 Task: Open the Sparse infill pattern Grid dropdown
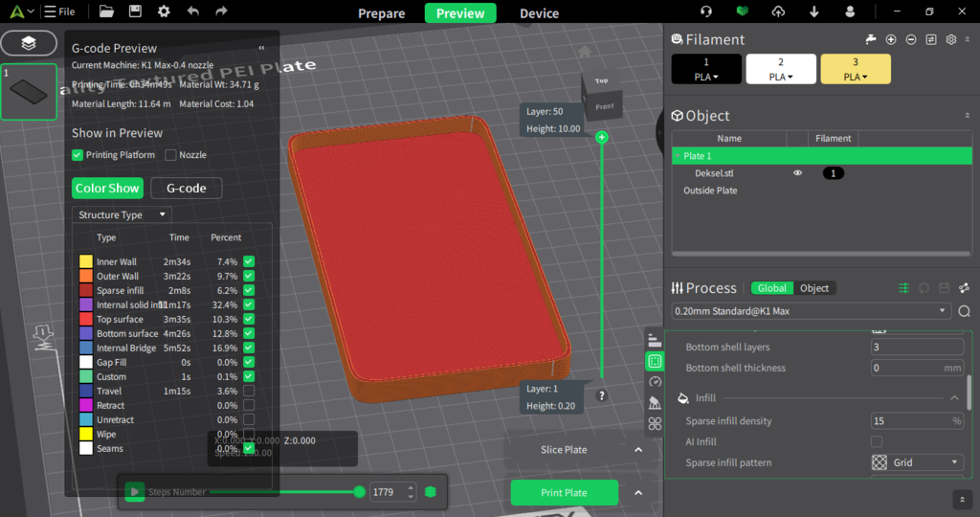[917, 462]
